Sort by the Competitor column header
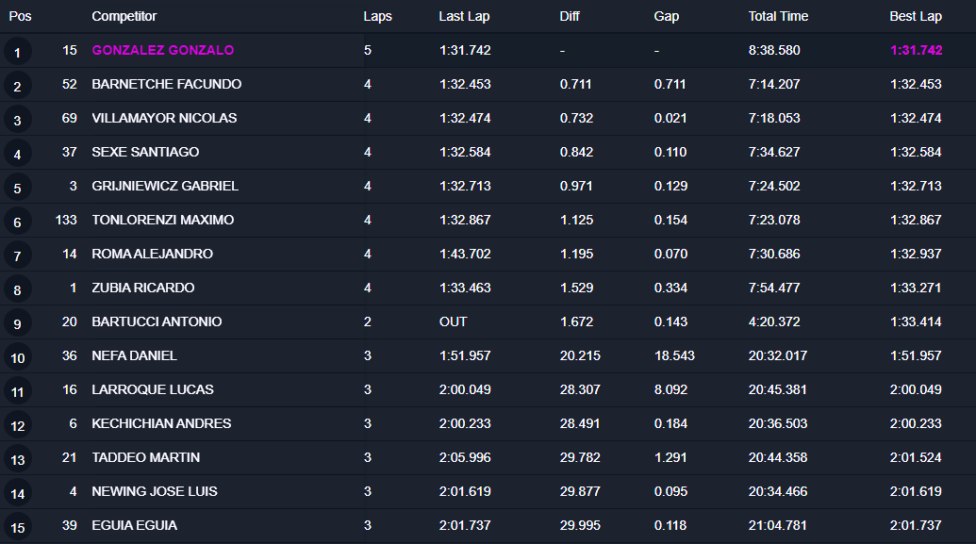Viewport: 976px width, 544px height. point(124,16)
